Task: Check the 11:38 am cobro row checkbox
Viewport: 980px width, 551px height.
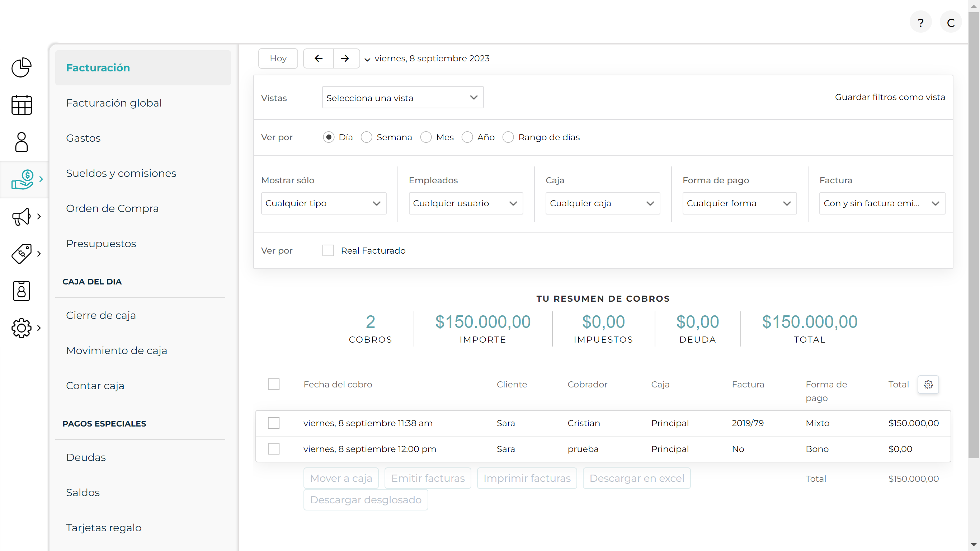Action: point(274,423)
